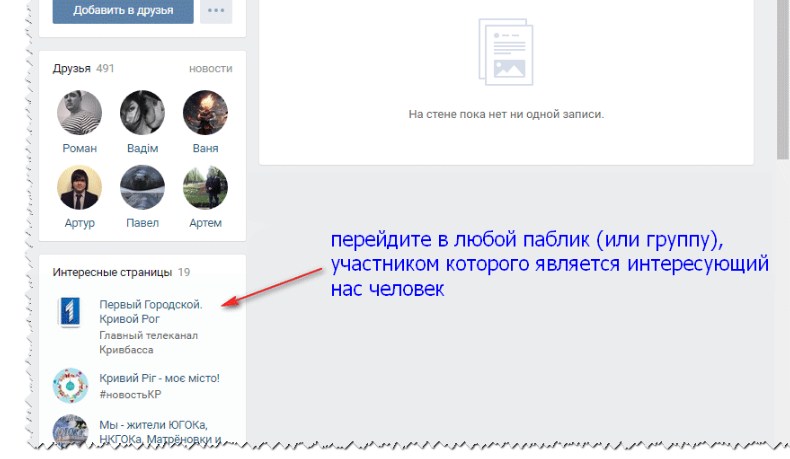The height and width of the screenshot is (459, 790).
Task: Open Артур's avatar thumbnail
Action: coord(80,187)
